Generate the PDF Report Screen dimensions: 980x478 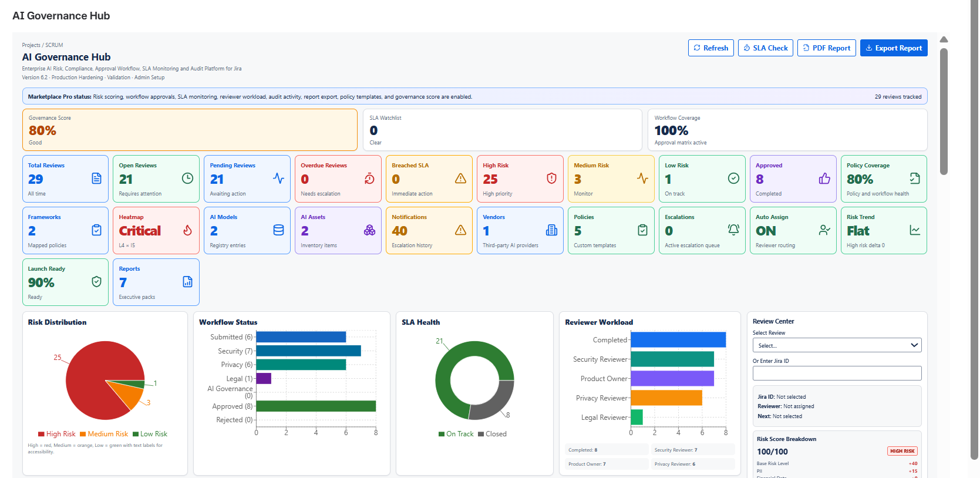(x=827, y=48)
